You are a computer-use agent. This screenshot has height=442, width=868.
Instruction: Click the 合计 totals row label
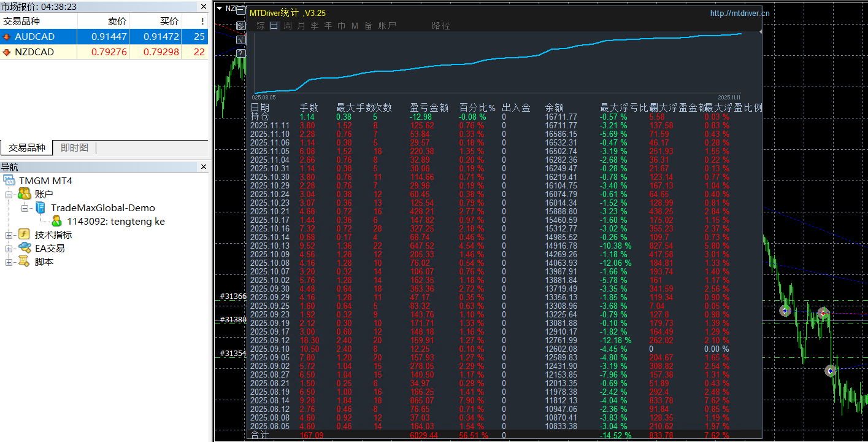pos(259,435)
